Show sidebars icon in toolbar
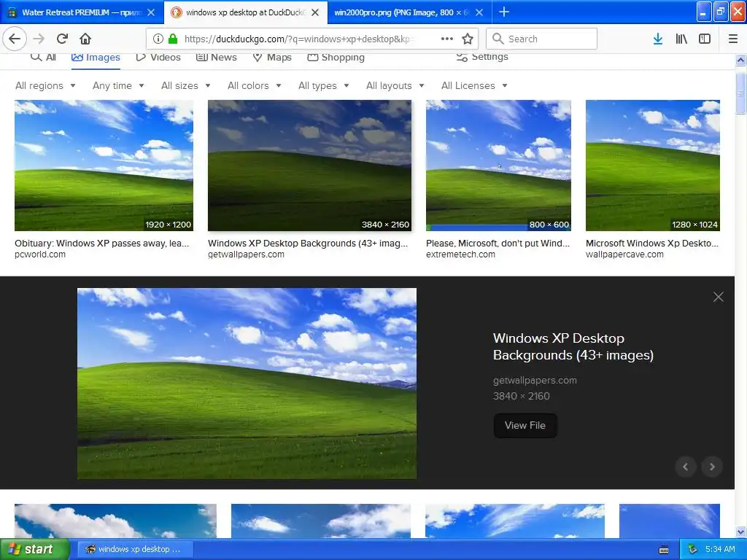The height and width of the screenshot is (560, 747). tap(705, 39)
